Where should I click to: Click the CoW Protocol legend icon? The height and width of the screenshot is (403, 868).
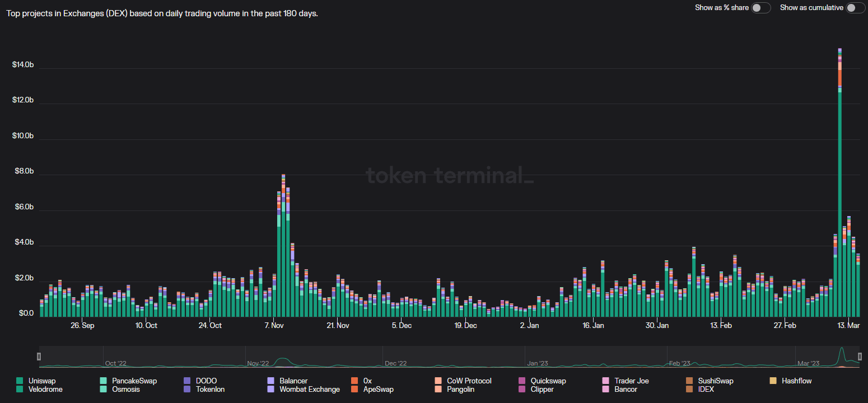(438, 381)
